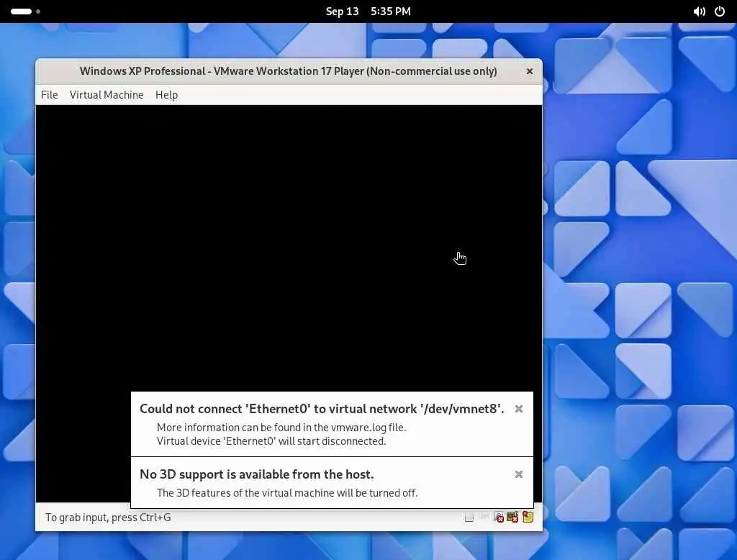Viewport: 737px width, 560px height.
Task: Open the Help menu
Action: [x=166, y=94]
